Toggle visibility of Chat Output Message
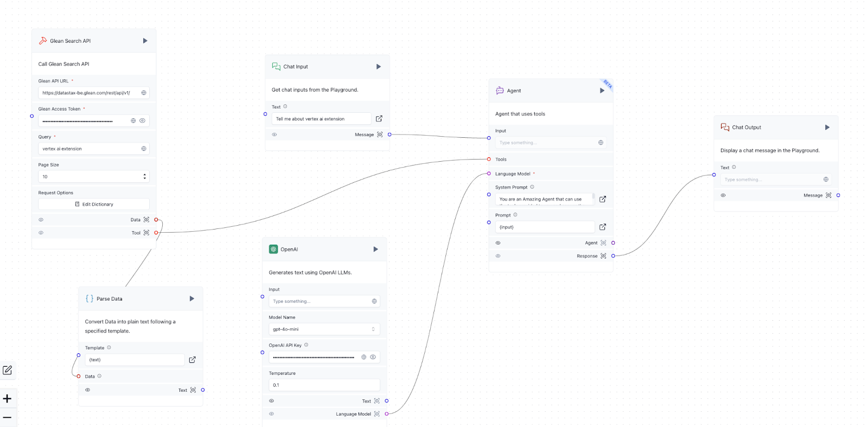Viewport: 868px width, 427px height. (x=723, y=195)
